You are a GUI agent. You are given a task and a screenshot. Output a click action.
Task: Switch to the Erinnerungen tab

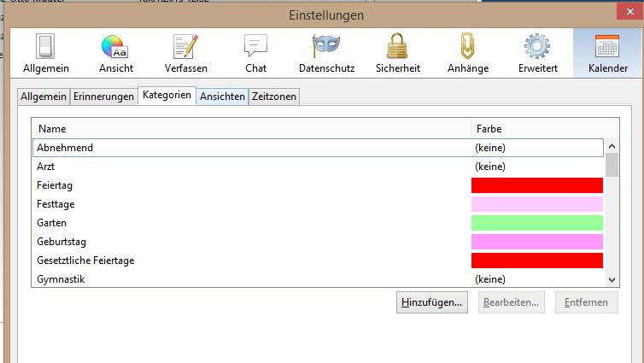pyautogui.click(x=103, y=97)
